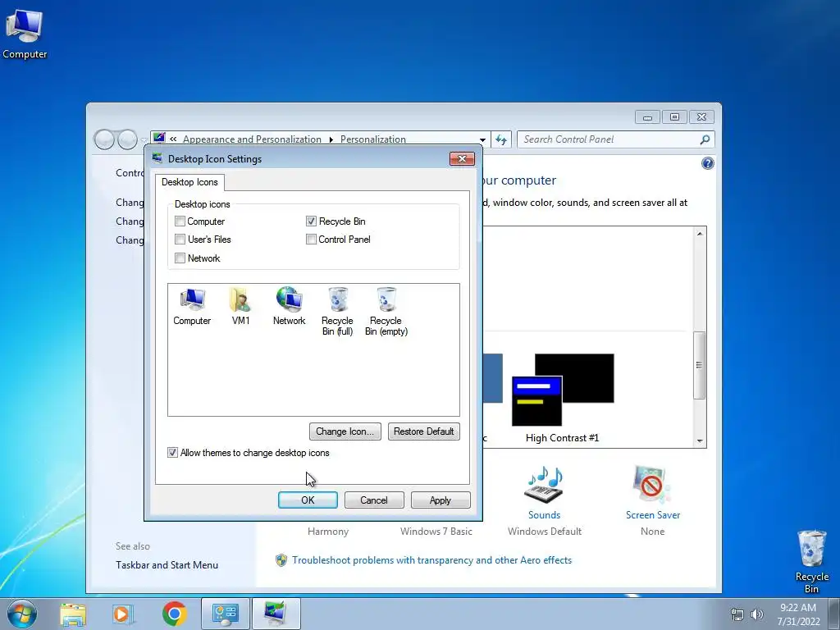Select the Recycle Bin (full) icon
The width and height of the screenshot is (840, 630).
(337, 311)
